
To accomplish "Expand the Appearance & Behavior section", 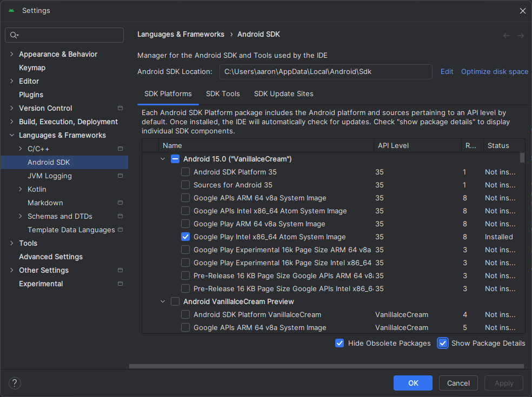I will click(x=12, y=55).
